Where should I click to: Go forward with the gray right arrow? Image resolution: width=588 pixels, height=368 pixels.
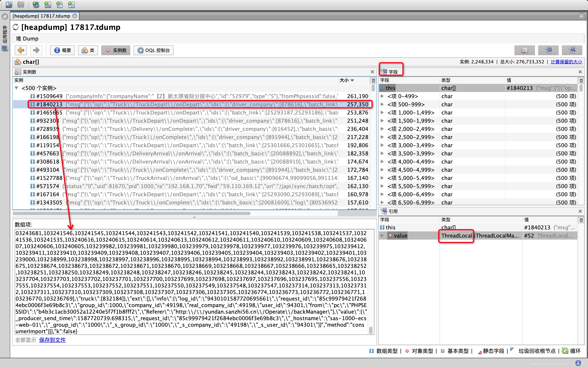36,50
